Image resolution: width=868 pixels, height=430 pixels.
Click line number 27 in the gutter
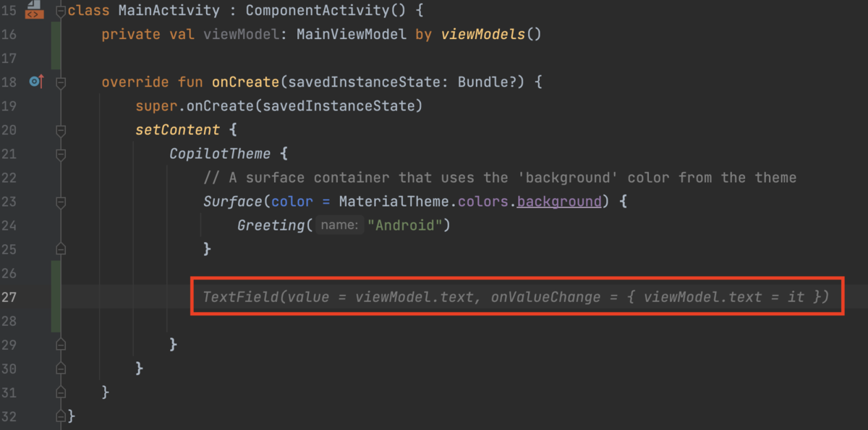click(9, 296)
